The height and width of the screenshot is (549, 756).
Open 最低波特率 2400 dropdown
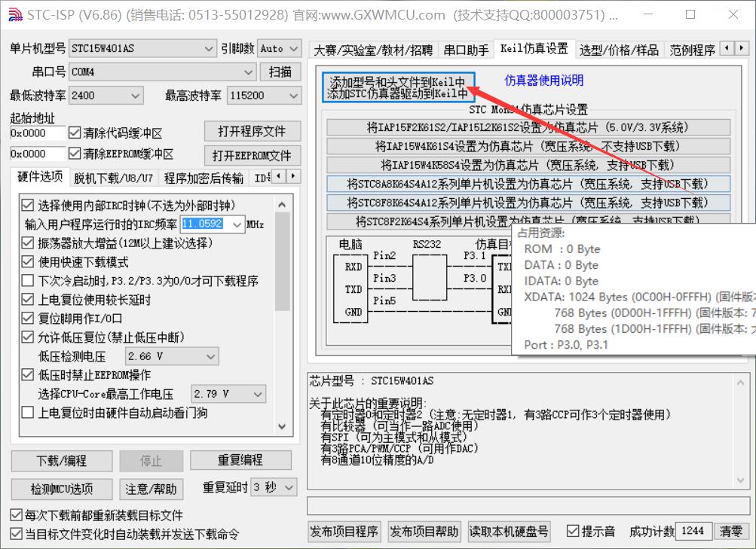click(106, 96)
